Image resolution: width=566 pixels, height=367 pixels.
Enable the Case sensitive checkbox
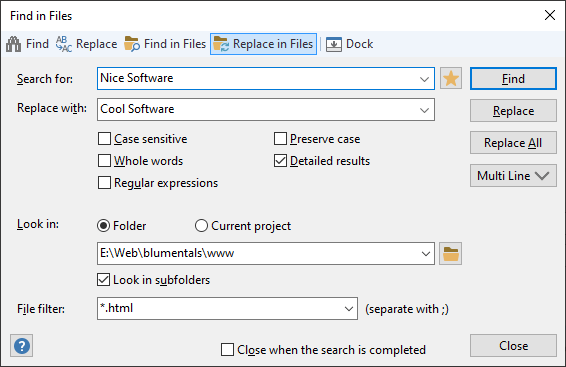tap(104, 139)
